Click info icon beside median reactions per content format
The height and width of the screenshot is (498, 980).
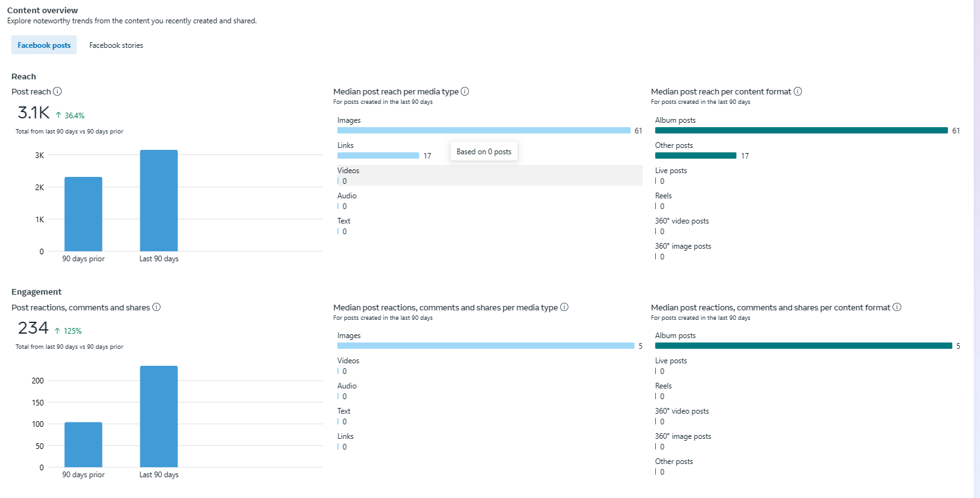coord(897,307)
